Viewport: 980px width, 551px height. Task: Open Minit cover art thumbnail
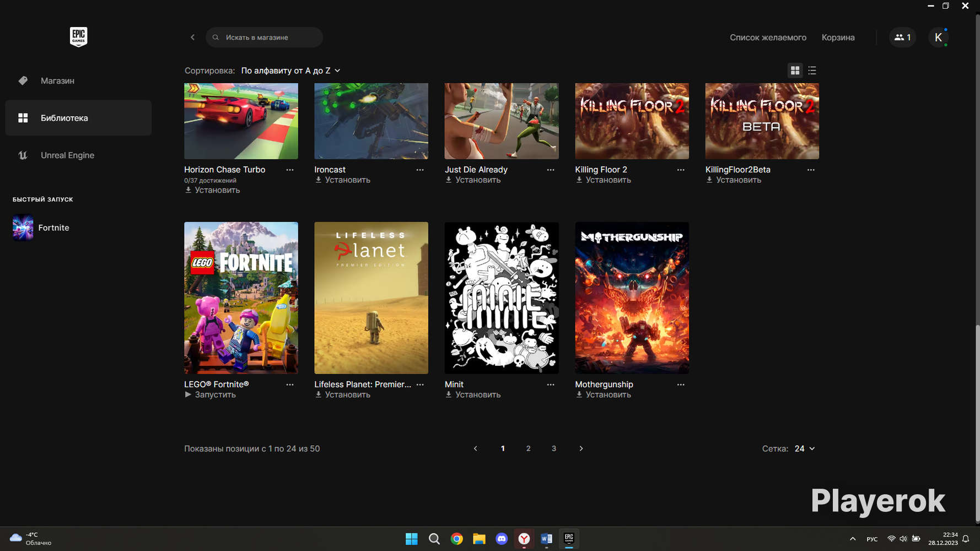tap(502, 298)
